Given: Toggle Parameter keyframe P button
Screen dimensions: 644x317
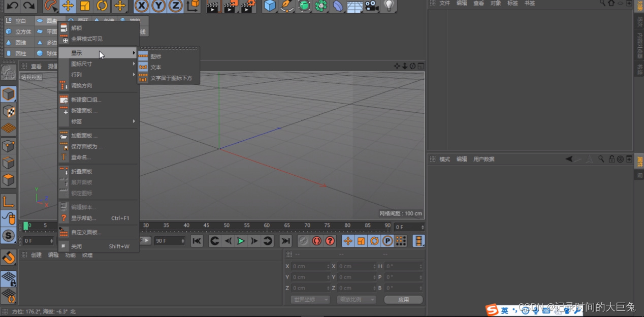Looking at the screenshot, I should coord(388,241).
